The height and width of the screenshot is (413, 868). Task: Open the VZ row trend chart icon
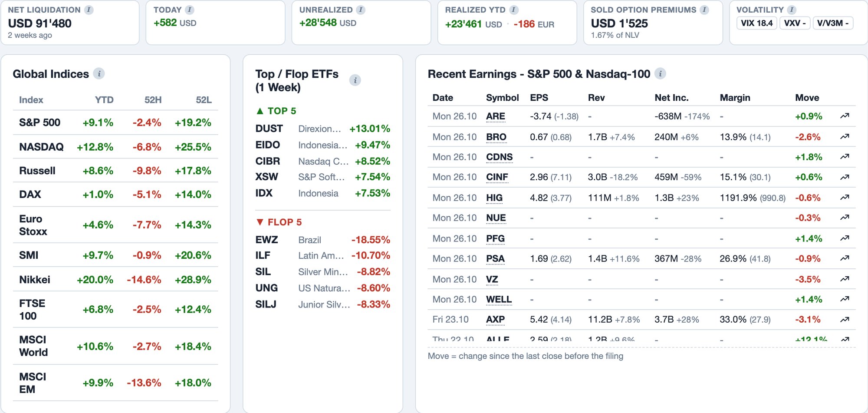coord(845,279)
